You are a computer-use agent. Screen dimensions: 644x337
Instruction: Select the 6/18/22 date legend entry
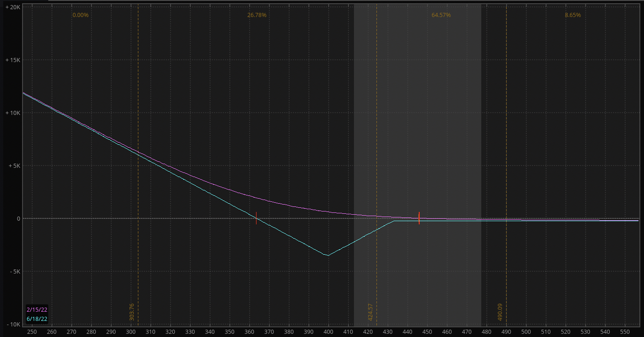click(x=37, y=319)
